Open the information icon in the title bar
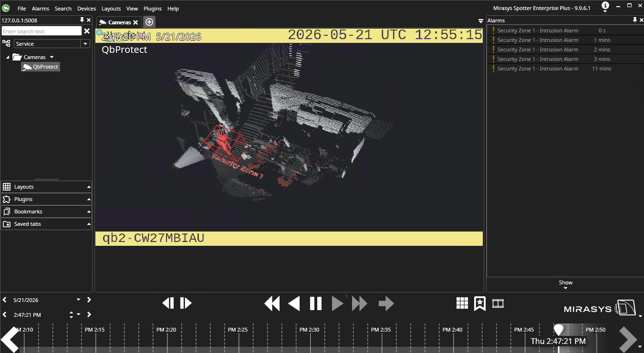The height and width of the screenshot is (353, 644). (605, 6)
